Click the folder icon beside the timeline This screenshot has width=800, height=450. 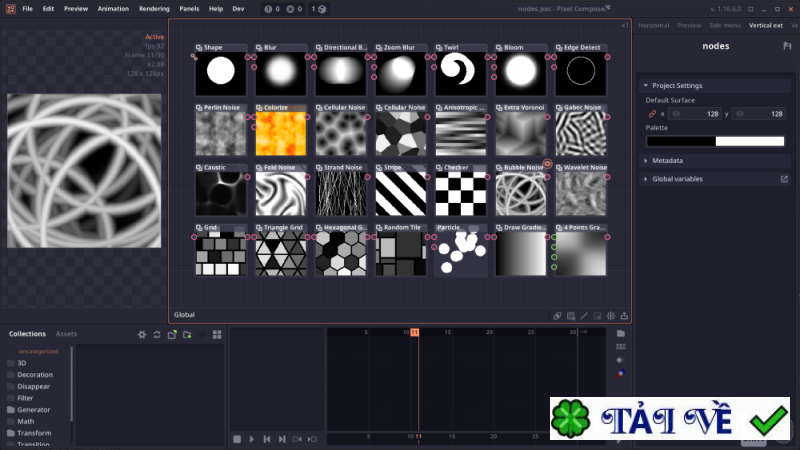pos(620,333)
